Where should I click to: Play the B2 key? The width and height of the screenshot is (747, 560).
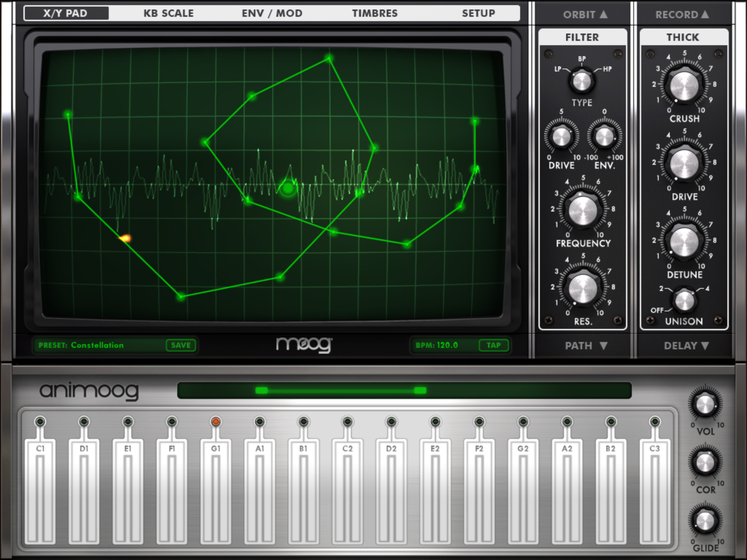coord(611,491)
